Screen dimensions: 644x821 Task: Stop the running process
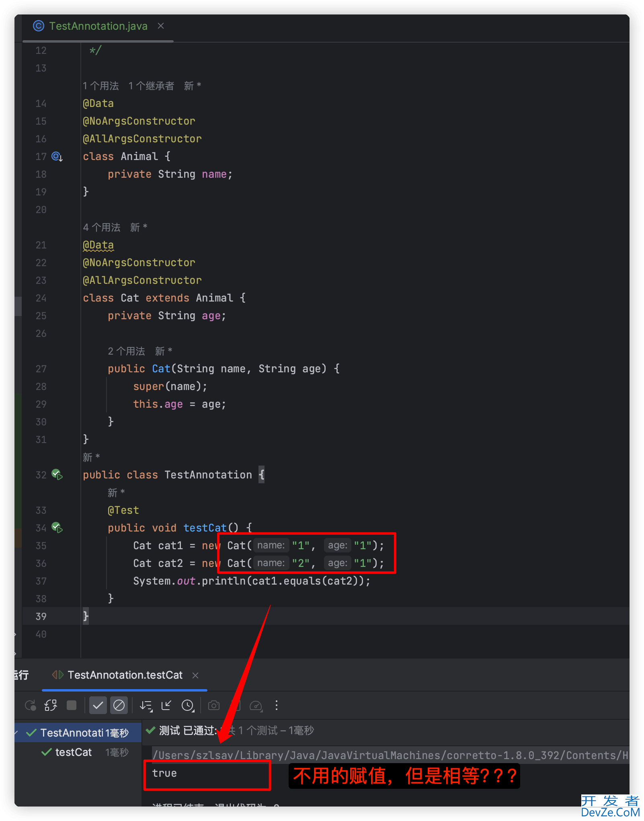(72, 705)
